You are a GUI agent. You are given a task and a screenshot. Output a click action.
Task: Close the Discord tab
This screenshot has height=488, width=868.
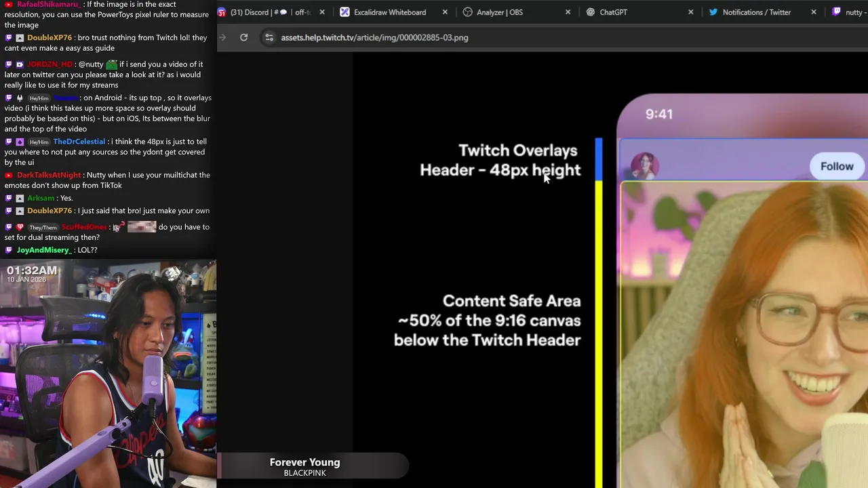coord(322,12)
